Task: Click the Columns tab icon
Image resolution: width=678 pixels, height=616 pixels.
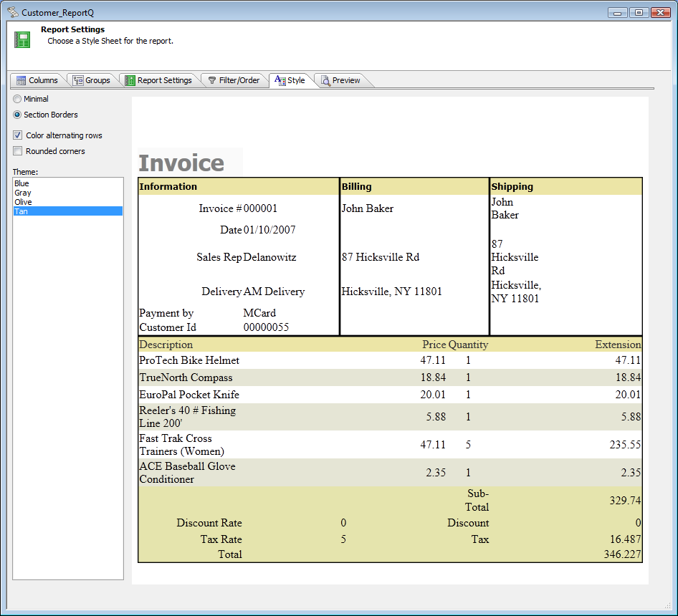Action: pos(21,80)
